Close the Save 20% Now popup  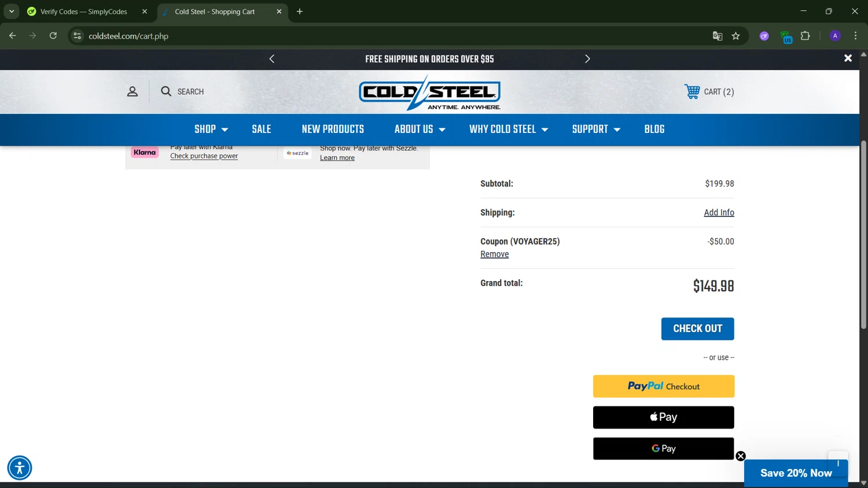coord(741,456)
